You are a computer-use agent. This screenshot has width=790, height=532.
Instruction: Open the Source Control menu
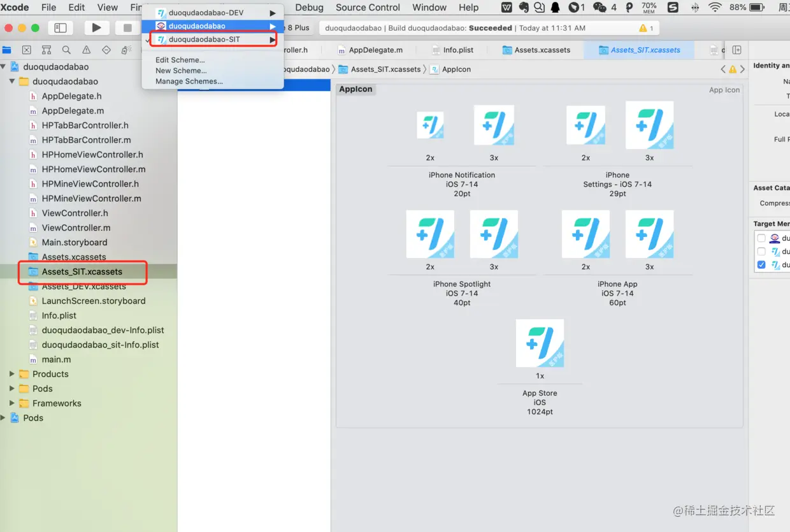pyautogui.click(x=368, y=8)
